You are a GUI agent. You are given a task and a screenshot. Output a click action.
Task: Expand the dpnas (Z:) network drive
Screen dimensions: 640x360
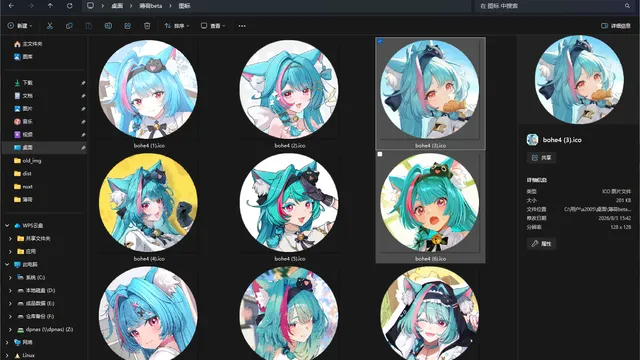coord(11,329)
